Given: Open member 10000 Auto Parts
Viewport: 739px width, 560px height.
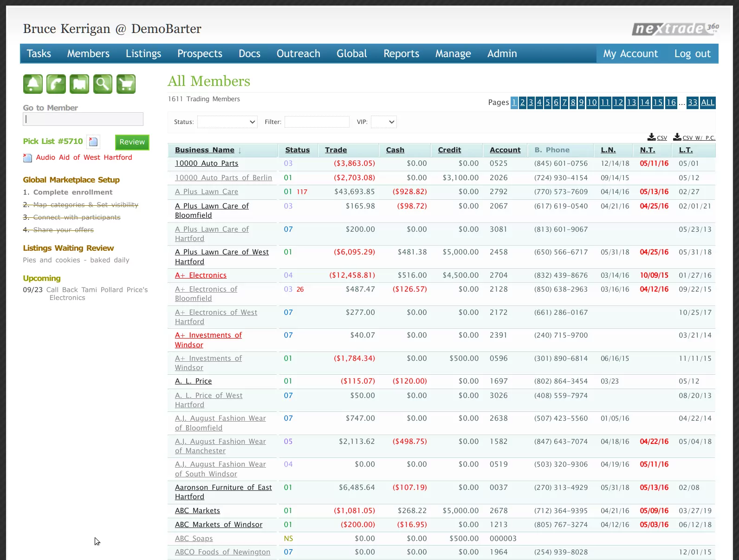Looking at the screenshot, I should click(207, 163).
